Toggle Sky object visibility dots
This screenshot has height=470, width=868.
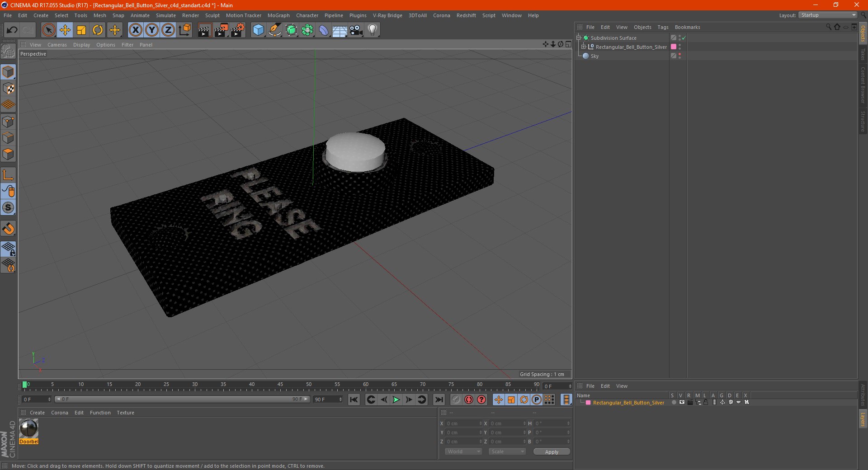679,56
